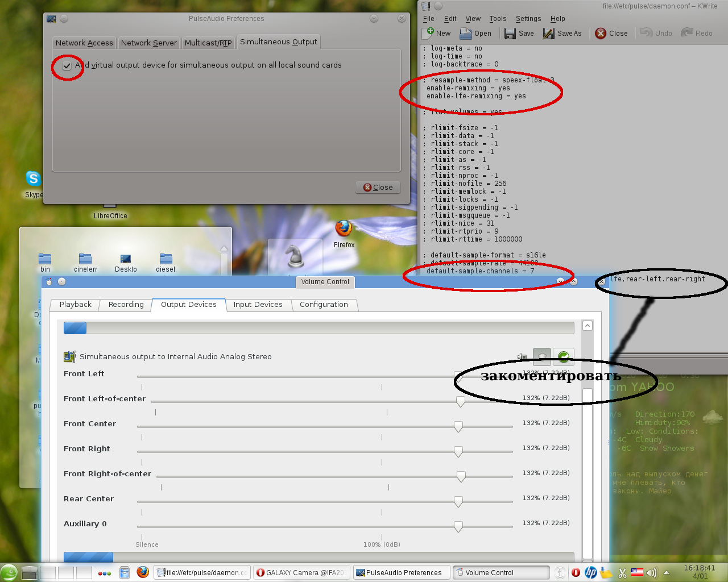Open the Input Devices tab
Screen dimensions: 728x582
[258, 305]
